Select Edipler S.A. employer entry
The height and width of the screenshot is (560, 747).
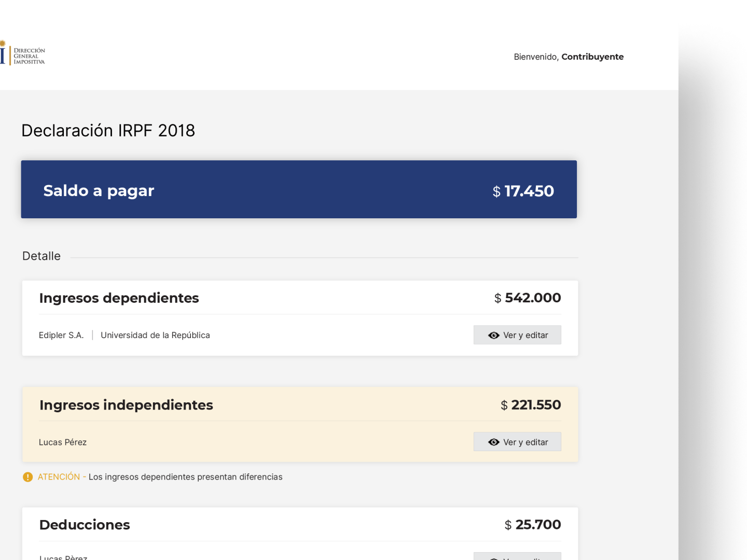click(61, 335)
